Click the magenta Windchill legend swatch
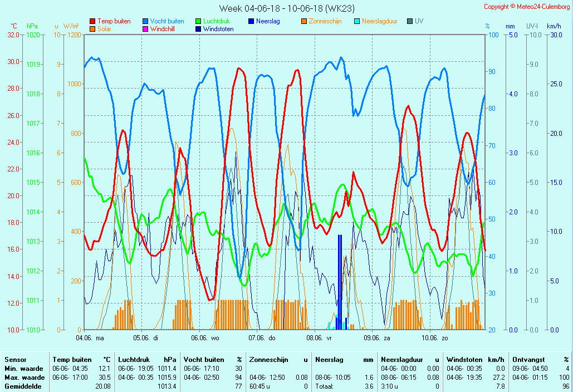573x392 pixels. (x=146, y=29)
